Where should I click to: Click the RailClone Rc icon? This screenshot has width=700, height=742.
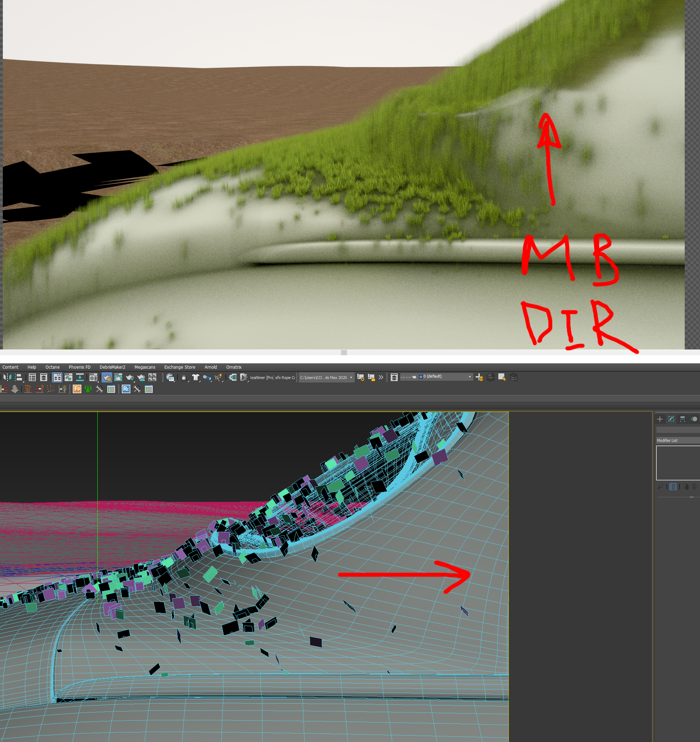tap(126, 389)
